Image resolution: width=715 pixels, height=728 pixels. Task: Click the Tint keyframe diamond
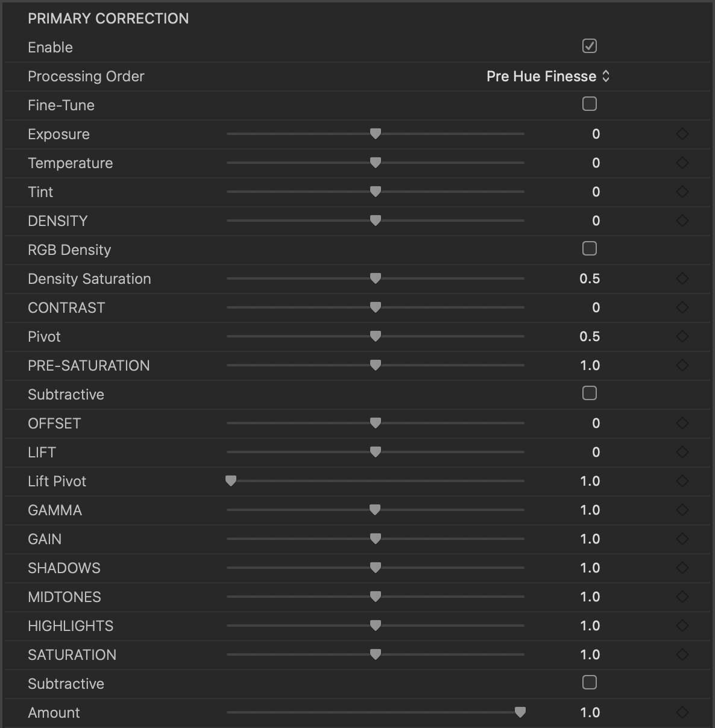(x=682, y=192)
